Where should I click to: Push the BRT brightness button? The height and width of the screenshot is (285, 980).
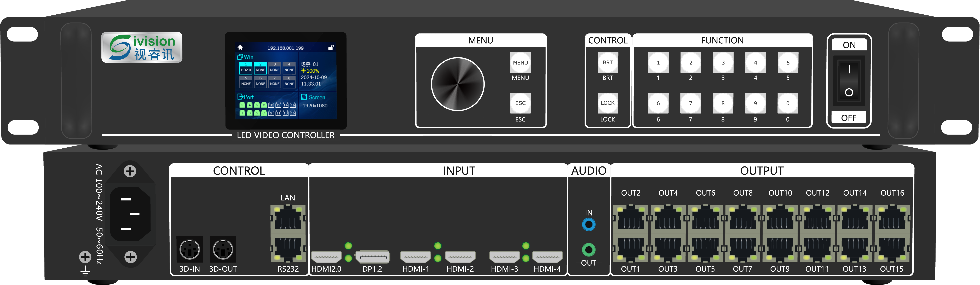point(608,62)
